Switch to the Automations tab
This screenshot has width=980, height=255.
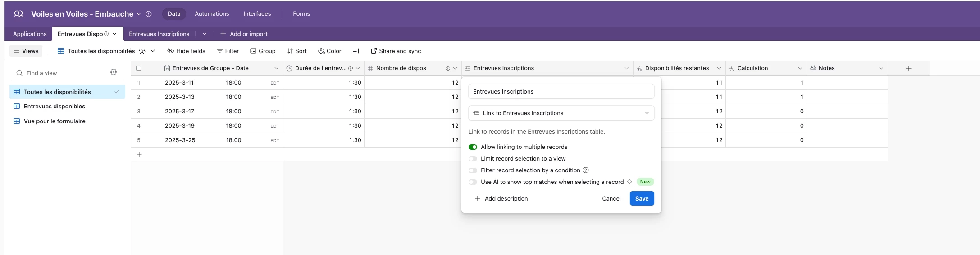point(212,14)
